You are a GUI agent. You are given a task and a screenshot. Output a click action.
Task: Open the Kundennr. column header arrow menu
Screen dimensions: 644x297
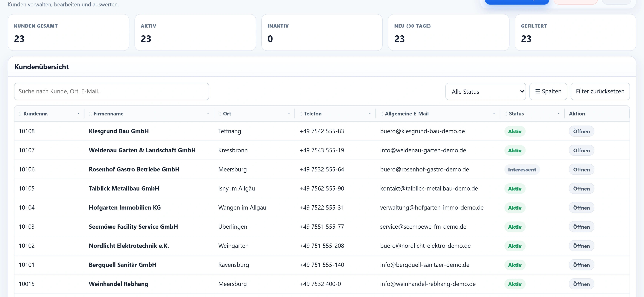pyautogui.click(x=78, y=114)
